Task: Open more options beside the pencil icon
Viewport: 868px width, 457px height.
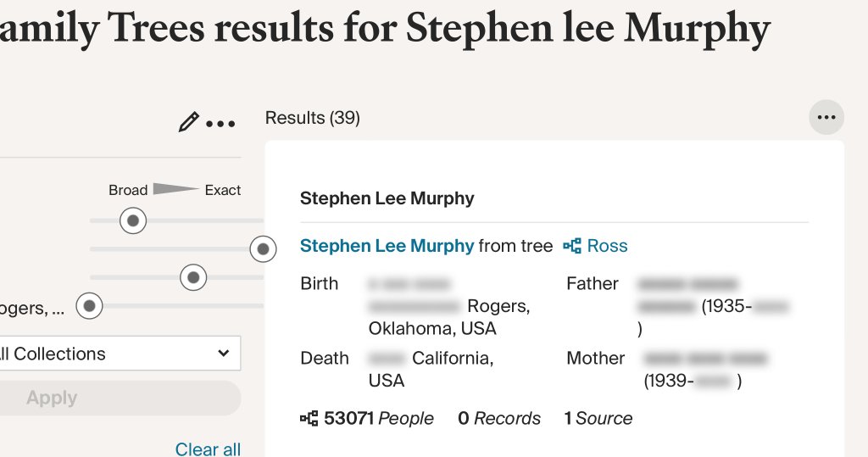Action: click(220, 124)
